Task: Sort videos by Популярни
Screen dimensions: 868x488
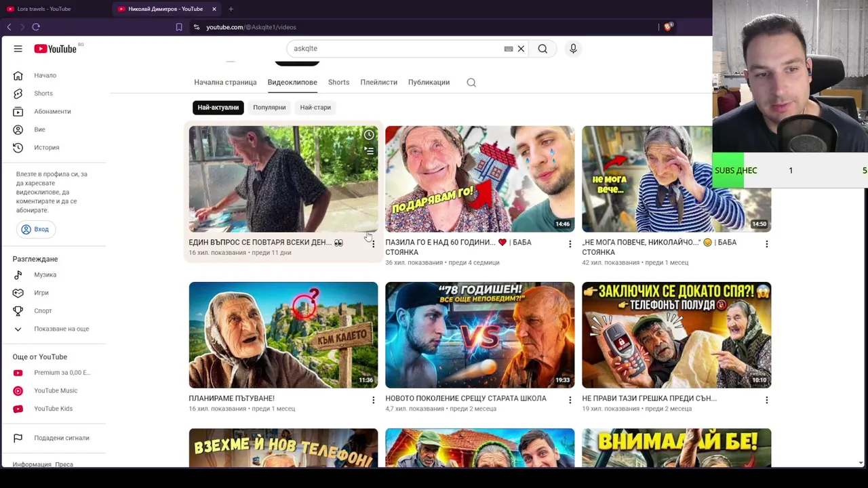Action: tap(269, 107)
